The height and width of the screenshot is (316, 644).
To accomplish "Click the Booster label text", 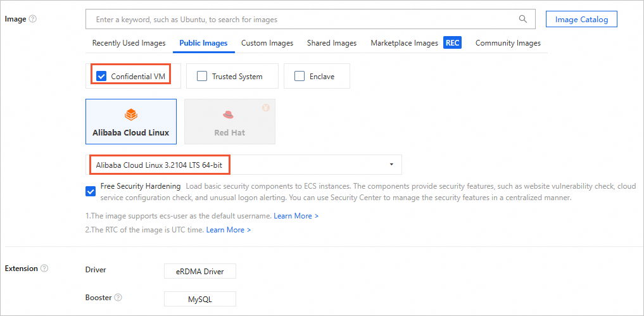I will point(99,298).
